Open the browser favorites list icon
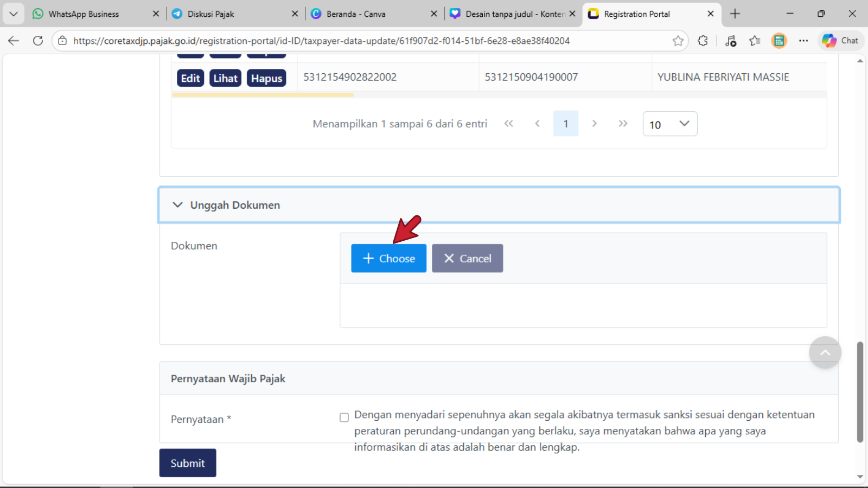The width and height of the screenshot is (868, 488). 755,41
